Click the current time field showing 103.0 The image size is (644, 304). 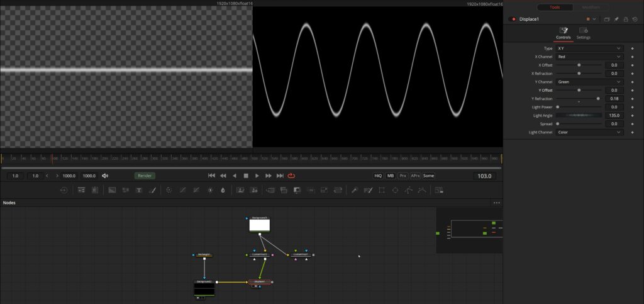click(x=484, y=176)
